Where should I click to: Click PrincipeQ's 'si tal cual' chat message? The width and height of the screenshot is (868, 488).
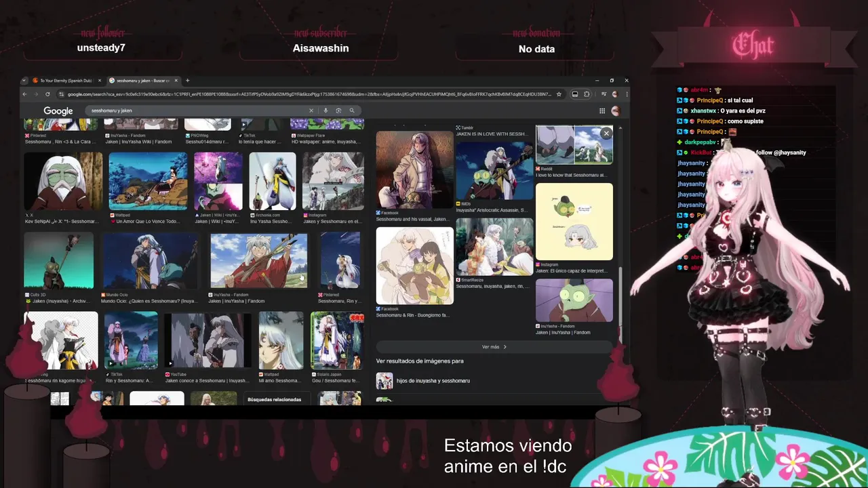(740, 100)
